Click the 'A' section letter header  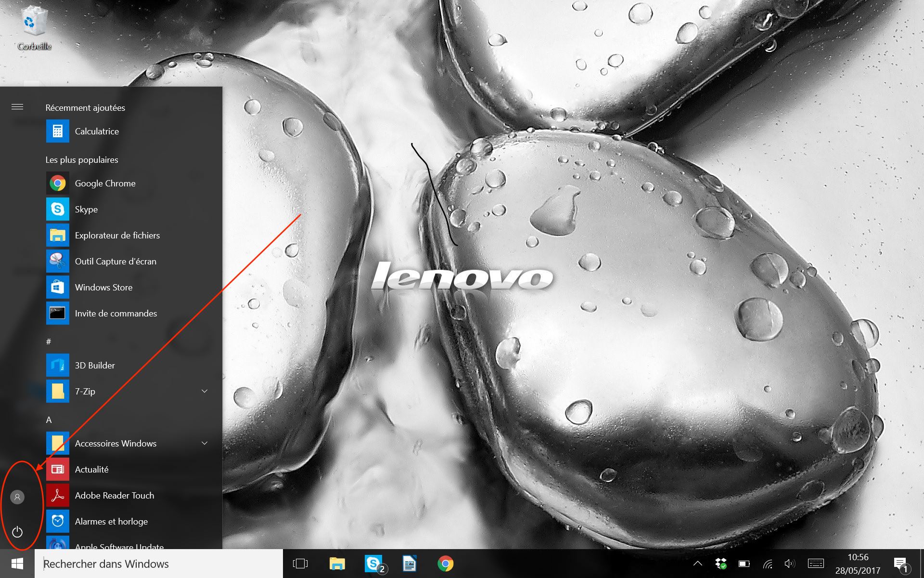pos(49,420)
